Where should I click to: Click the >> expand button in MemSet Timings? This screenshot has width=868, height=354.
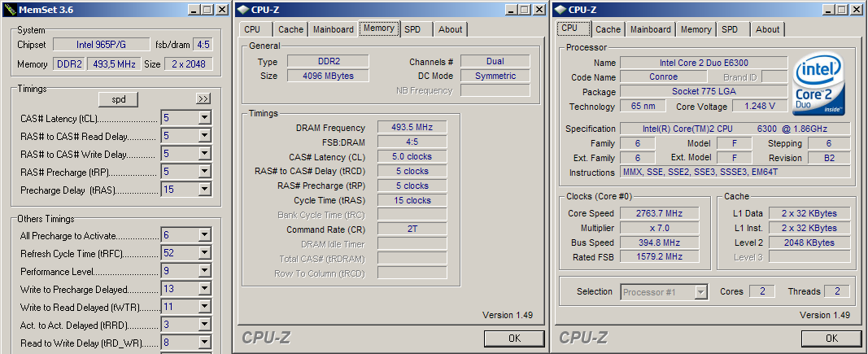pos(203,98)
